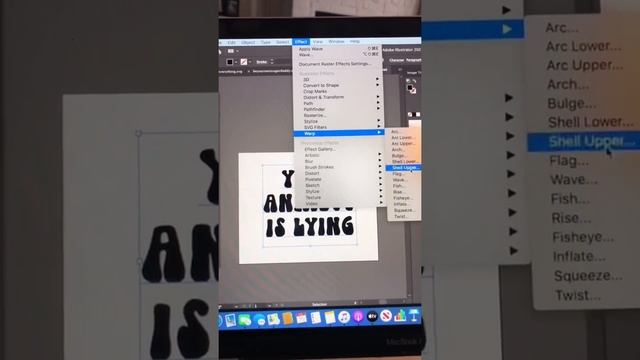Open the Select menu

click(x=282, y=42)
